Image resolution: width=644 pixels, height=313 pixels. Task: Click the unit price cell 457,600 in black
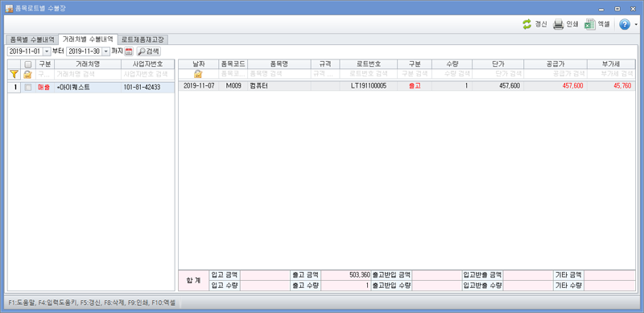point(497,86)
